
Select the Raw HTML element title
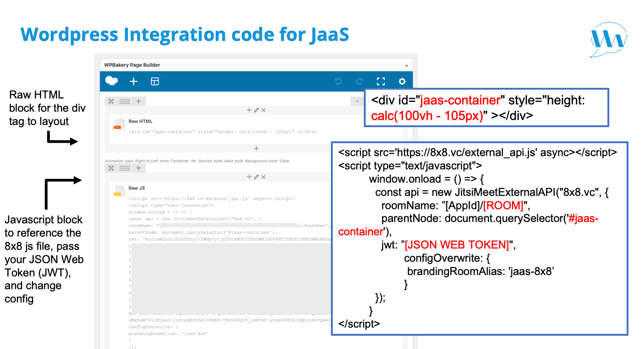[140, 121]
